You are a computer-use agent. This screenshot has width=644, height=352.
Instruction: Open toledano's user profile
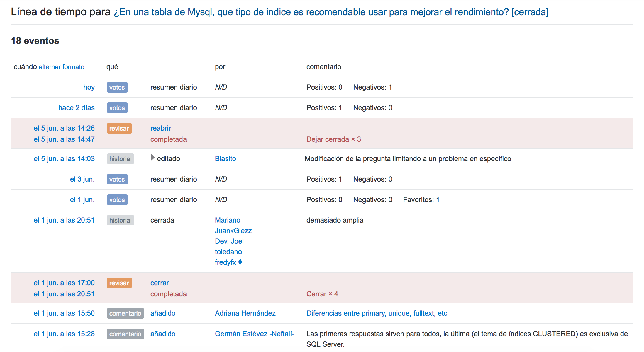tap(228, 252)
